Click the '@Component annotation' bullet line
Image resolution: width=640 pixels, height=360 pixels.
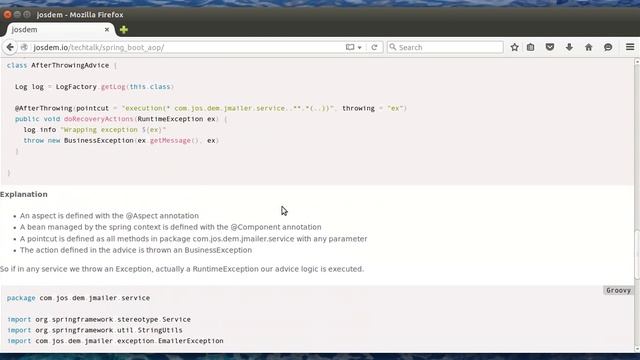(171, 227)
